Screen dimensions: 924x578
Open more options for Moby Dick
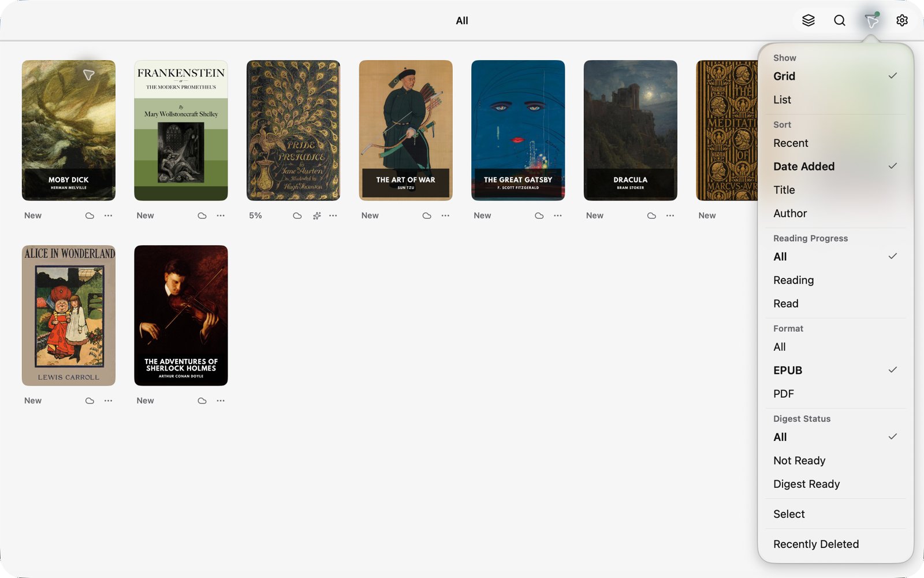coord(109,216)
